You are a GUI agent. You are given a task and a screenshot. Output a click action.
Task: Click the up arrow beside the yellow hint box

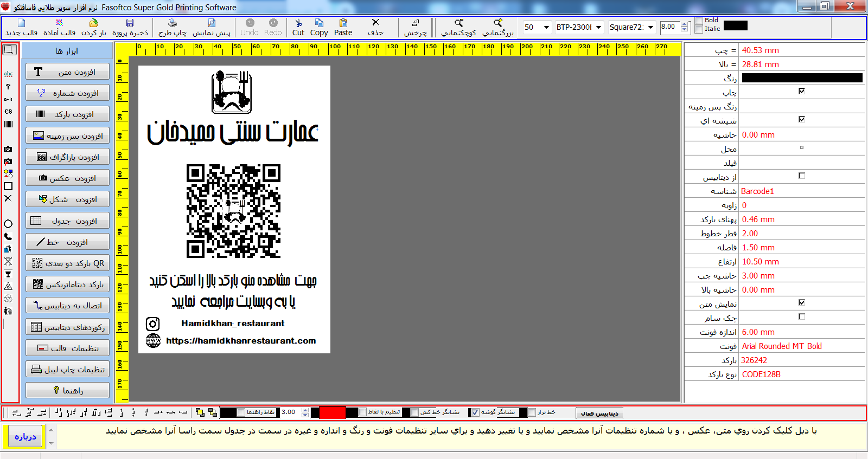pyautogui.click(x=52, y=430)
